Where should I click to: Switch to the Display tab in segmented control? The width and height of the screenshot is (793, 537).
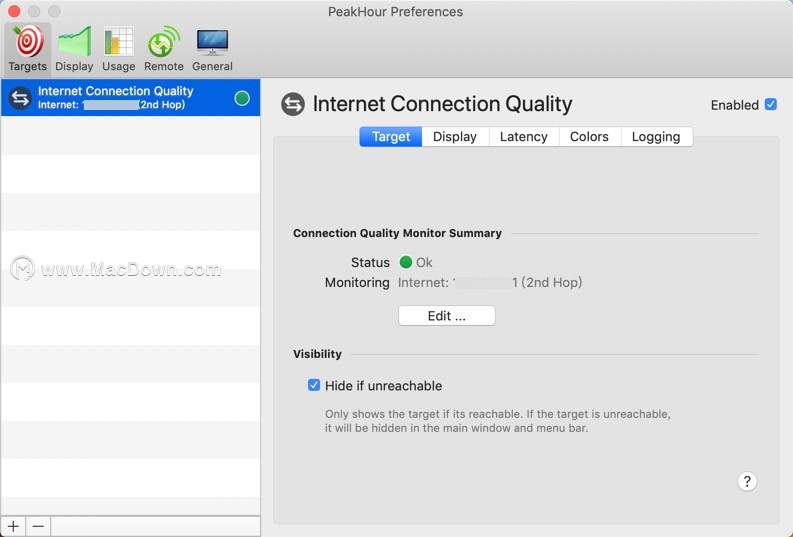pyautogui.click(x=455, y=137)
